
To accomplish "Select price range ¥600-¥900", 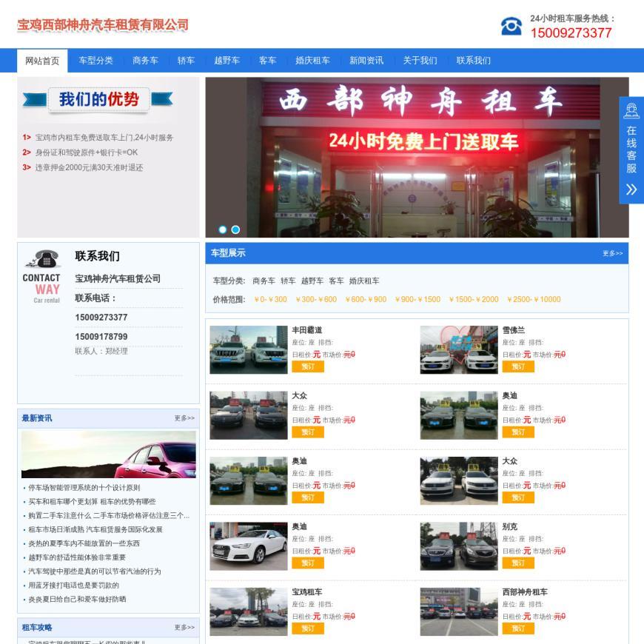I will (366, 299).
